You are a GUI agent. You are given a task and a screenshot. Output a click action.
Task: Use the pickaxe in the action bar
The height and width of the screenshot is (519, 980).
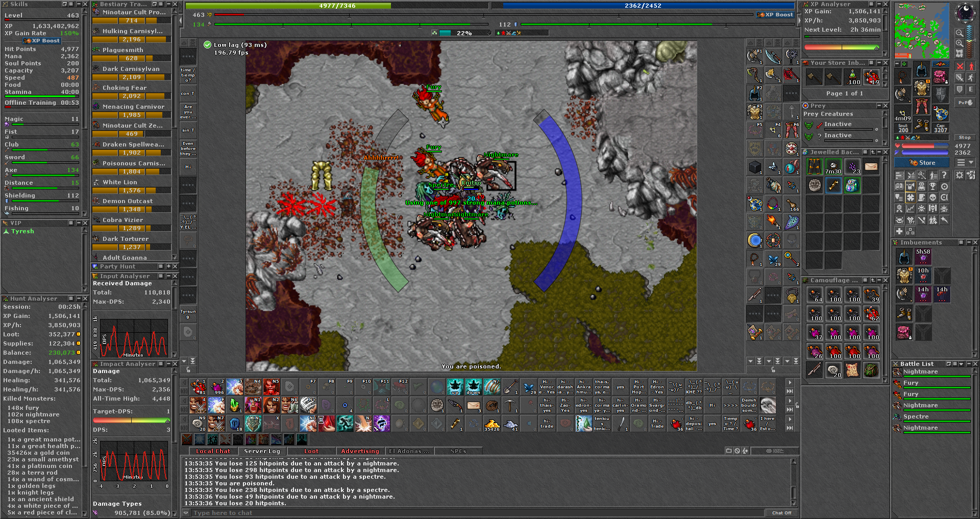[510, 406]
